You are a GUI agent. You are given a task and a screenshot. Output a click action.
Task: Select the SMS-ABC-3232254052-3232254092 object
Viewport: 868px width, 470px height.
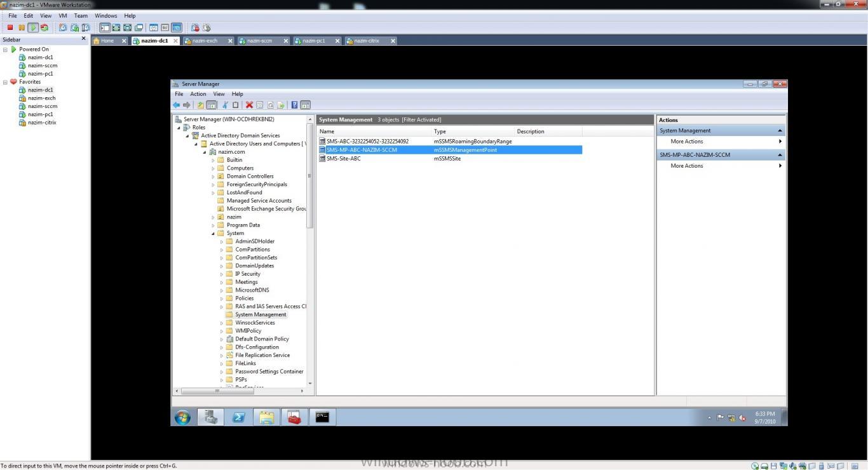click(x=367, y=142)
